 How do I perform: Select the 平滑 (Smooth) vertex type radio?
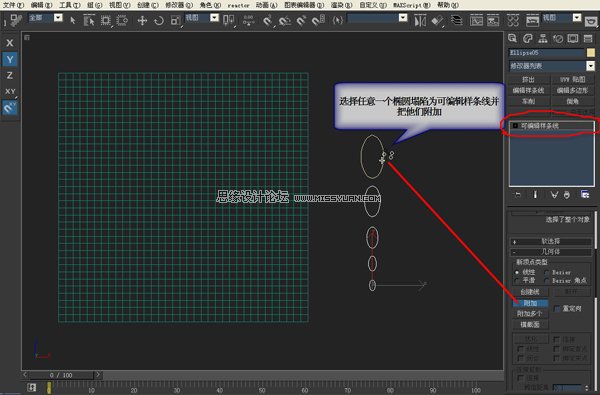coord(517,281)
